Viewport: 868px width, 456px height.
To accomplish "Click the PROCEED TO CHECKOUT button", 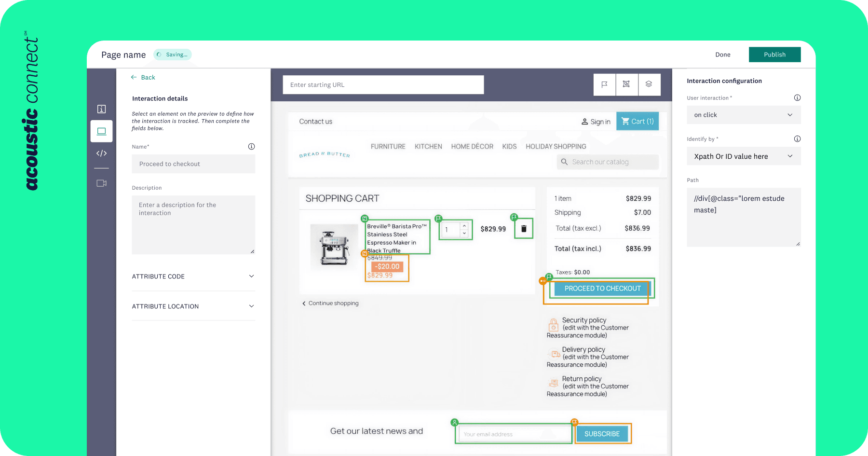I will click(602, 289).
